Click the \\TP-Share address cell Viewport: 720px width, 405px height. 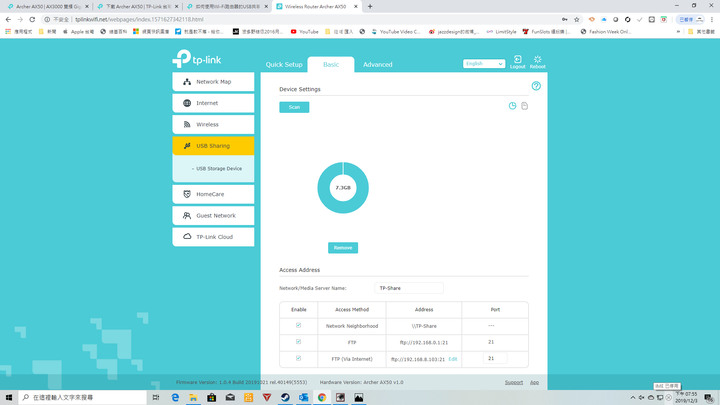click(x=424, y=326)
